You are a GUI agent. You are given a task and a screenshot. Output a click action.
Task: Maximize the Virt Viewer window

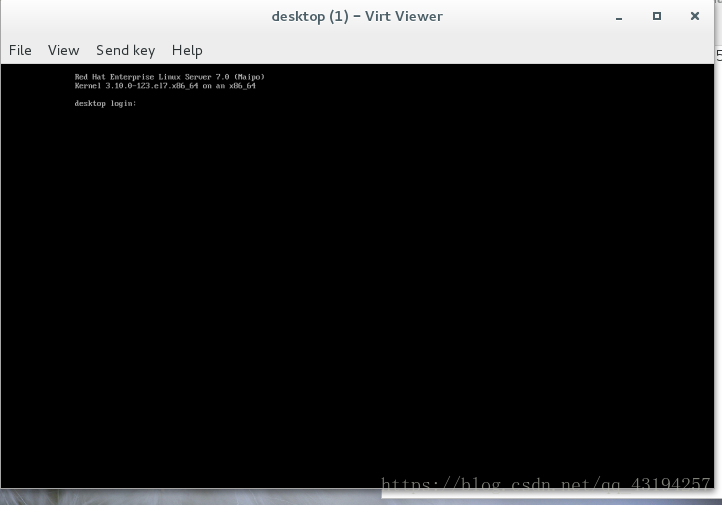pyautogui.click(x=657, y=16)
